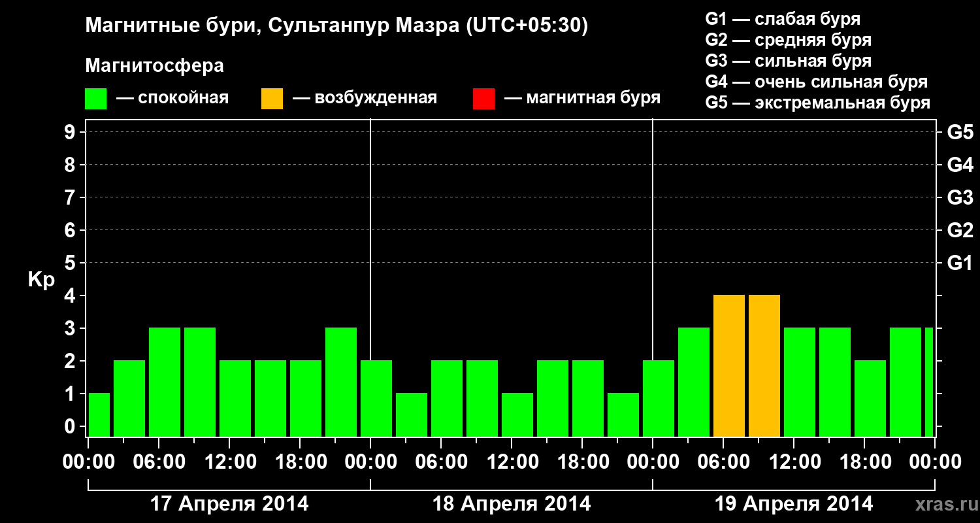The height and width of the screenshot is (523, 980).
Task: Click the G2 label on right axis
Action: click(x=960, y=231)
